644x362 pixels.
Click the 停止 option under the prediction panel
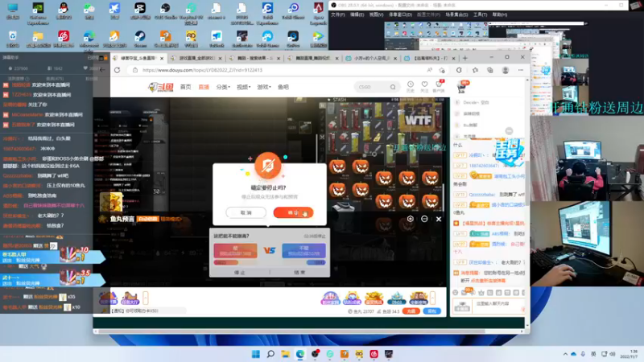[x=239, y=272]
